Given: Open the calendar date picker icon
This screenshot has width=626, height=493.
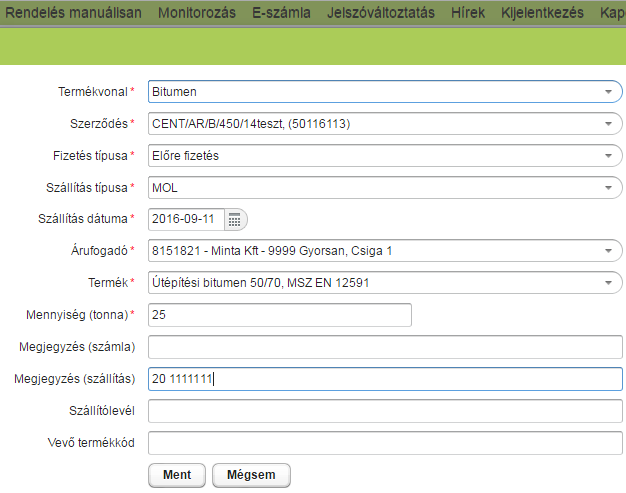Looking at the screenshot, I should (x=235, y=220).
